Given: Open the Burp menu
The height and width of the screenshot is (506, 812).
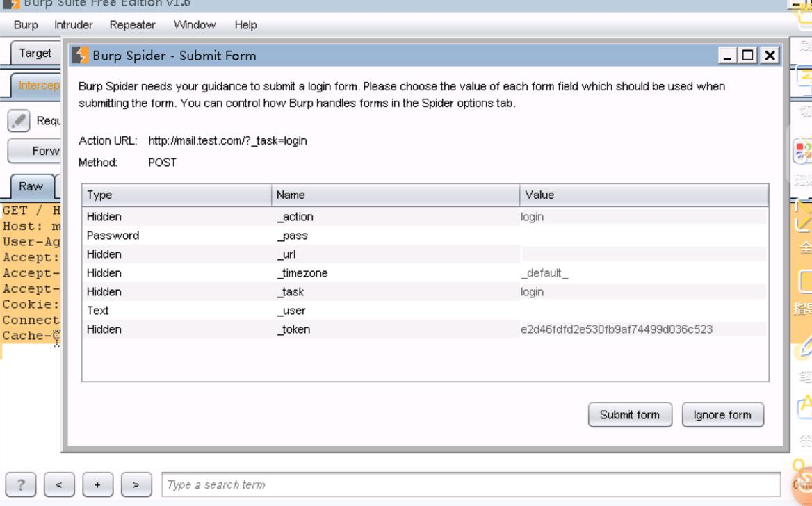Looking at the screenshot, I should coord(25,25).
